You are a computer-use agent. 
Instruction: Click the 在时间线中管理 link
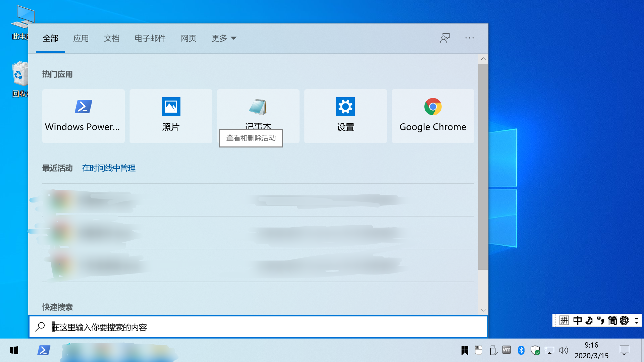pyautogui.click(x=109, y=168)
